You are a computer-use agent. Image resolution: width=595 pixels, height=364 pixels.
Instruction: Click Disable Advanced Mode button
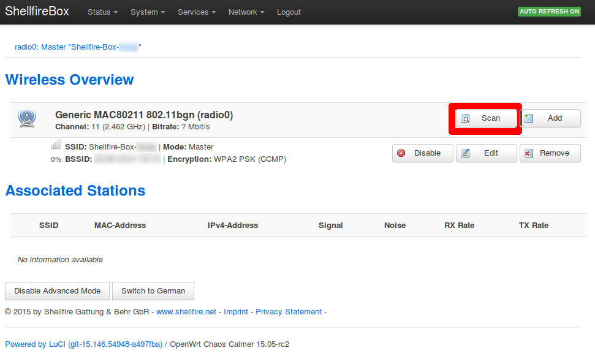(58, 290)
